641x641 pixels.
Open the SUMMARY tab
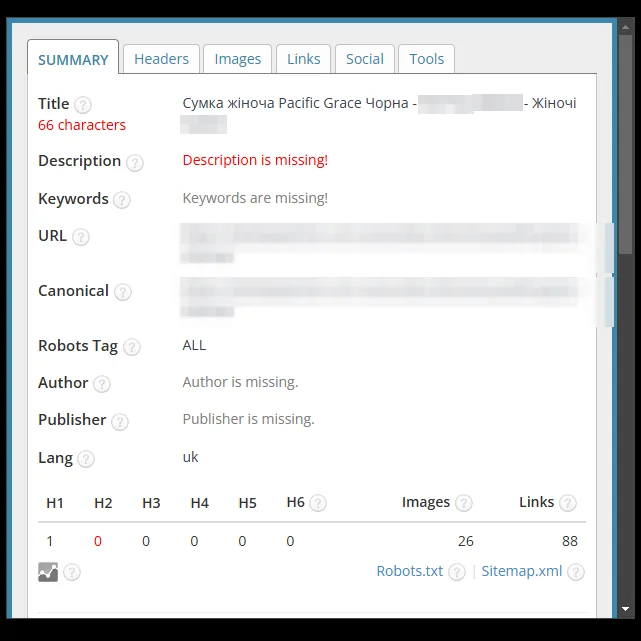point(73,57)
